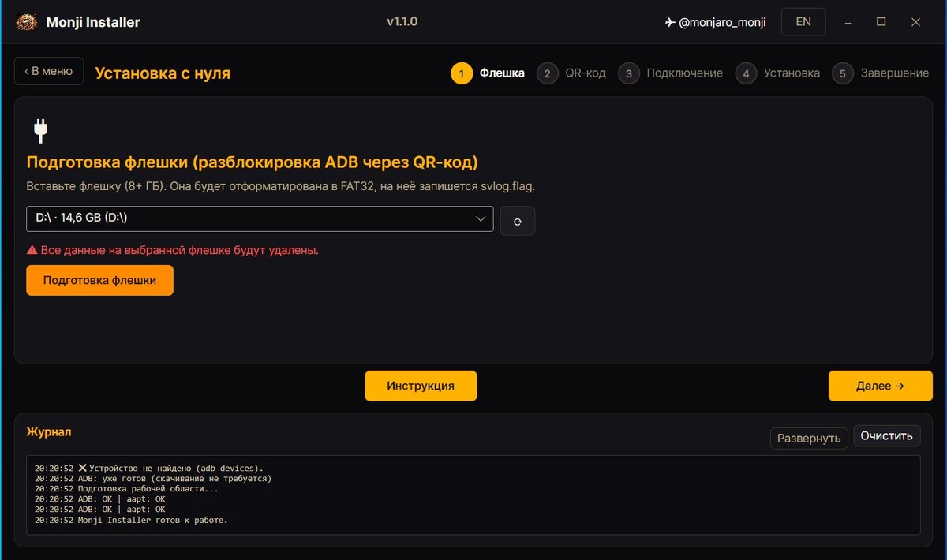Image resolution: width=947 pixels, height=560 pixels.
Task: Click log line ADB: уже готов
Action: (153, 479)
